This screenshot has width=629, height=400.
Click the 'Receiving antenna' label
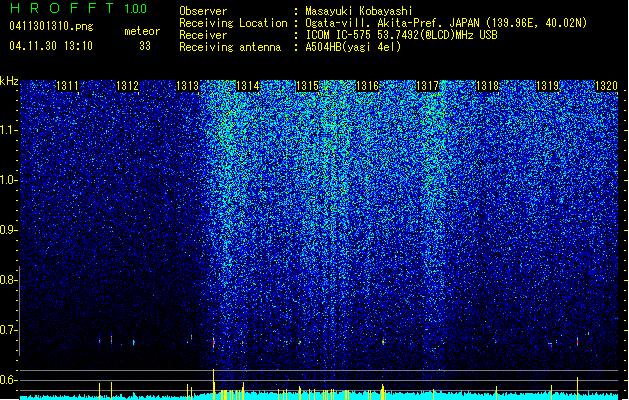(230, 47)
